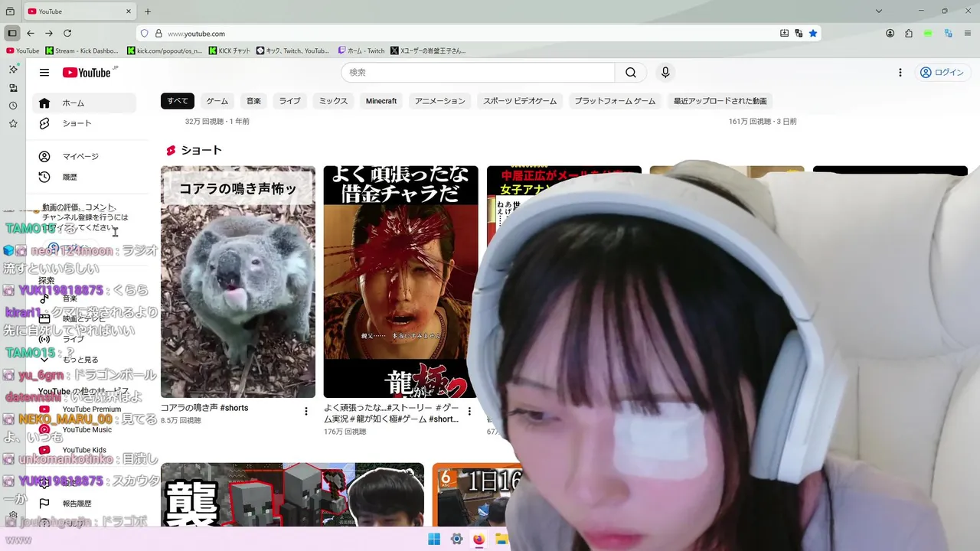Select the ゲーム filter chip

point(217,101)
